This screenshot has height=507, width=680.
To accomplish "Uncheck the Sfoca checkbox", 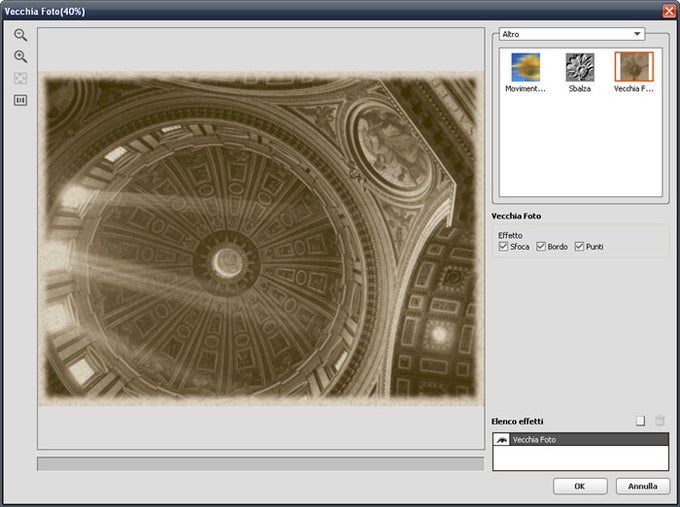I will [x=503, y=246].
